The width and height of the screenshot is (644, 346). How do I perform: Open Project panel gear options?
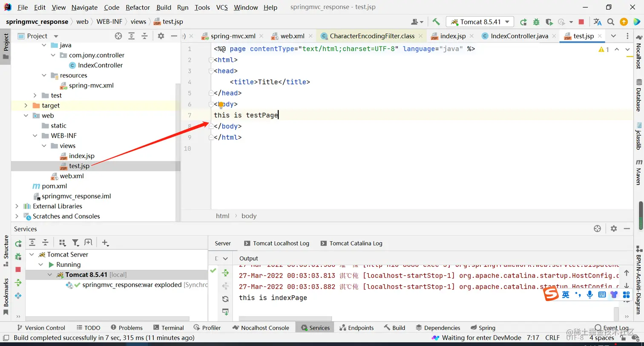click(x=161, y=36)
